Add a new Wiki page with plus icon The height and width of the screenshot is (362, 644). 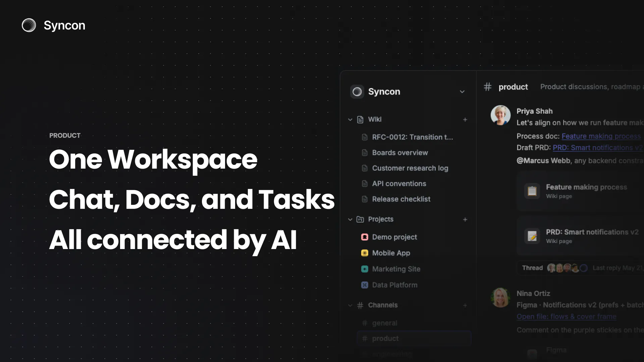pyautogui.click(x=465, y=119)
